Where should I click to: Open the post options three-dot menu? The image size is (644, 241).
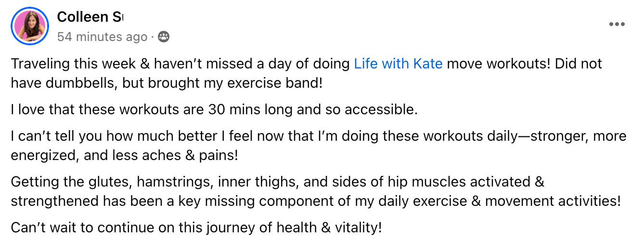[617, 24]
